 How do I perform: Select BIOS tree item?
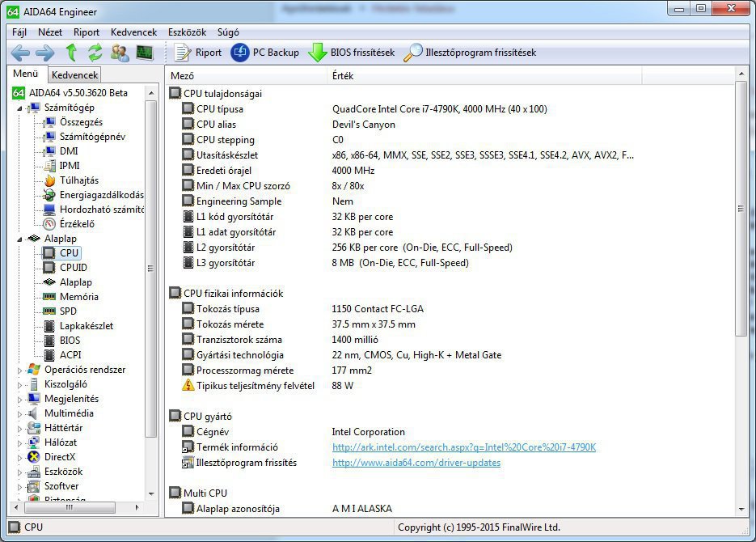(70, 340)
